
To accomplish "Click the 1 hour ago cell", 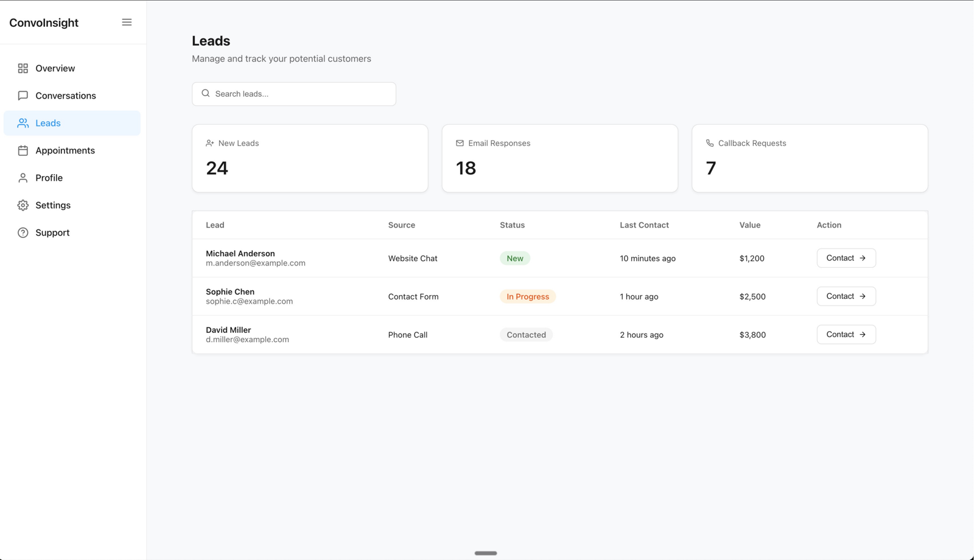I will point(639,296).
